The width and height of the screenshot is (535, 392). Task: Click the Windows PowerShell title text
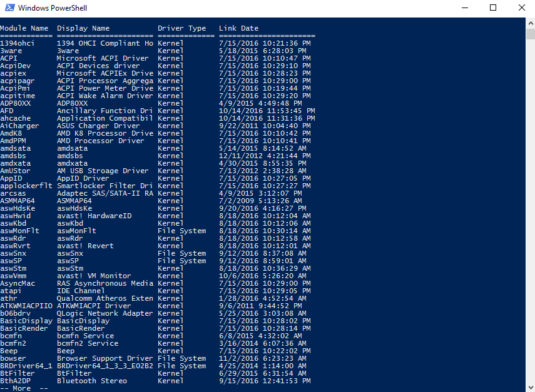coord(53,8)
